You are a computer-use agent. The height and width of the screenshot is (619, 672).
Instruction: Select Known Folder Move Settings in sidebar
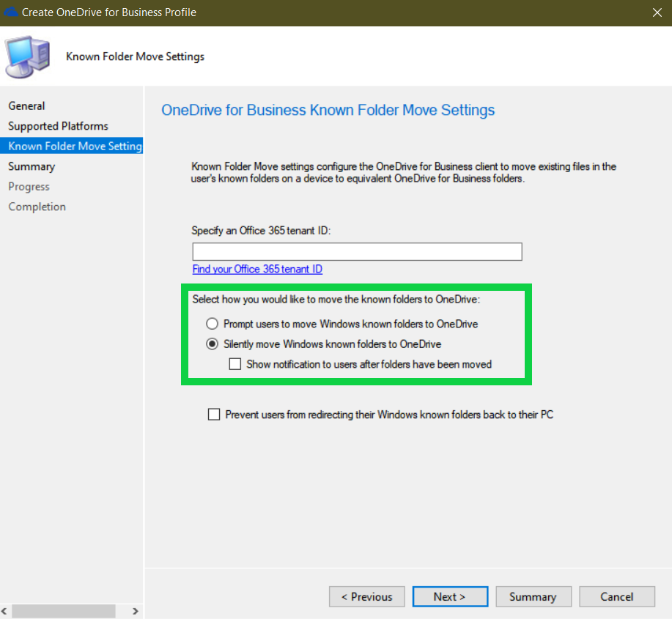(x=72, y=146)
